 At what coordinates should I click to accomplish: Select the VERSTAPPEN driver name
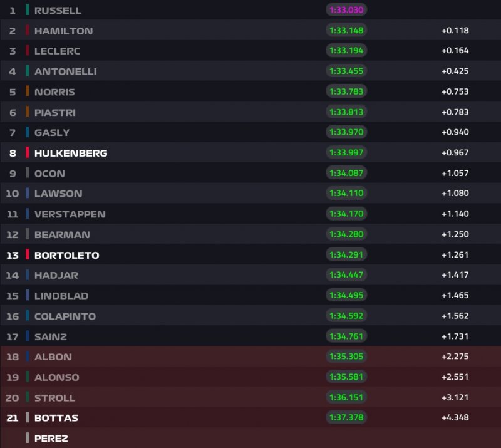click(x=70, y=214)
